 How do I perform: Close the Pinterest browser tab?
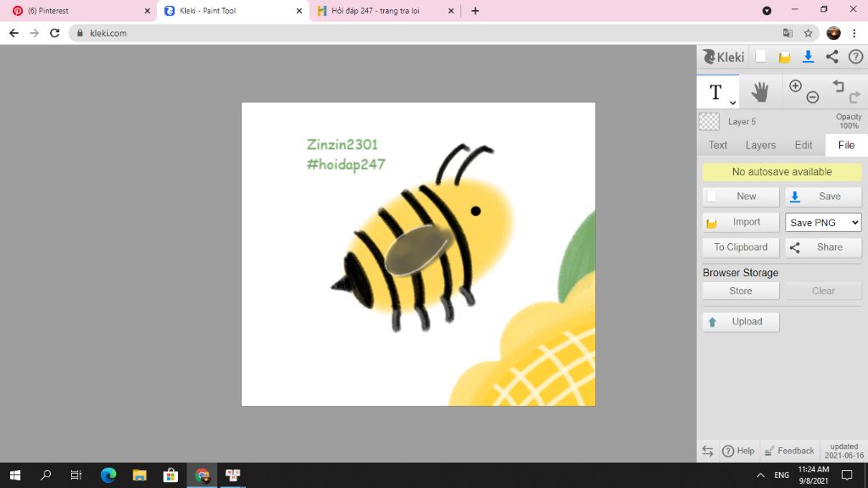tap(147, 10)
